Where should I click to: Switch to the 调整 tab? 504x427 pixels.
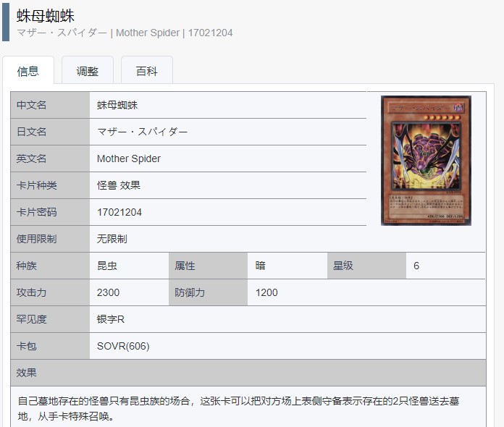click(x=88, y=70)
